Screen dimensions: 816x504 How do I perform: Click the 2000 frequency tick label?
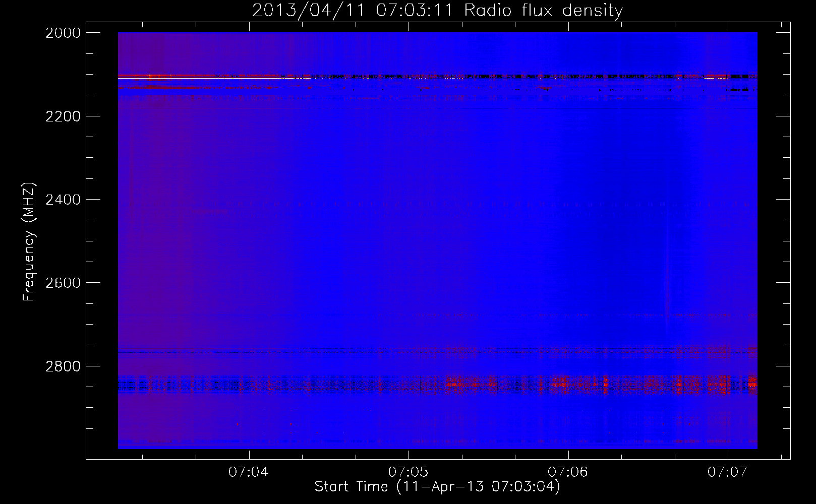pos(63,33)
